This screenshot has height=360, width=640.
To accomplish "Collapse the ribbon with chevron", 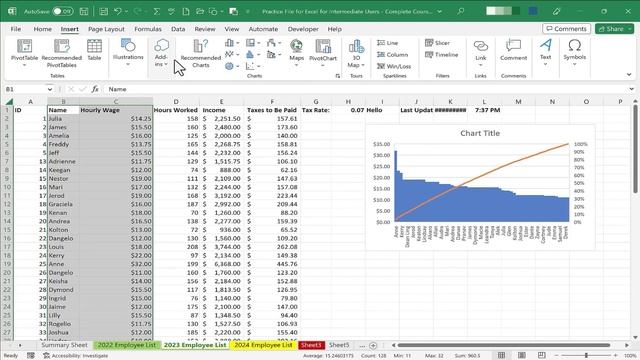I will pos(629,75).
